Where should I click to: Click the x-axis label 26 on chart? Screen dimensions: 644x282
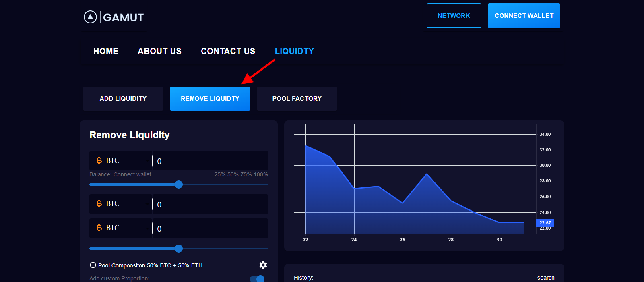[402, 240]
